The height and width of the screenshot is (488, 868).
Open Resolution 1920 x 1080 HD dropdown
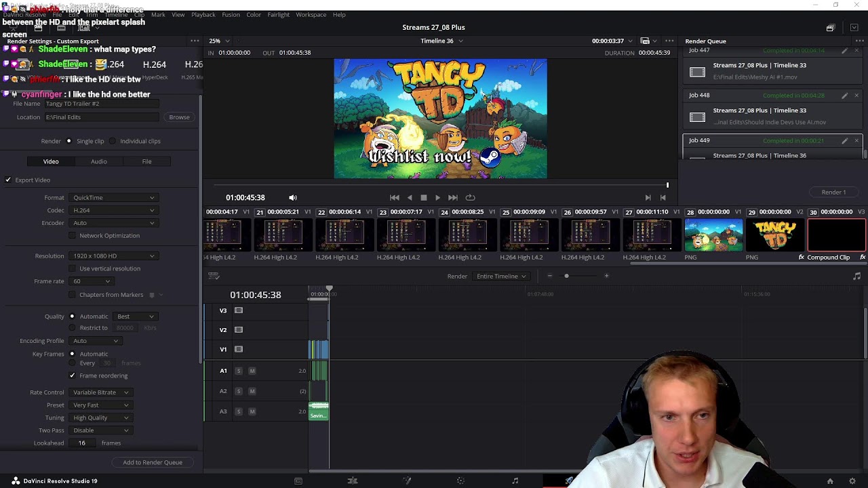pos(113,256)
